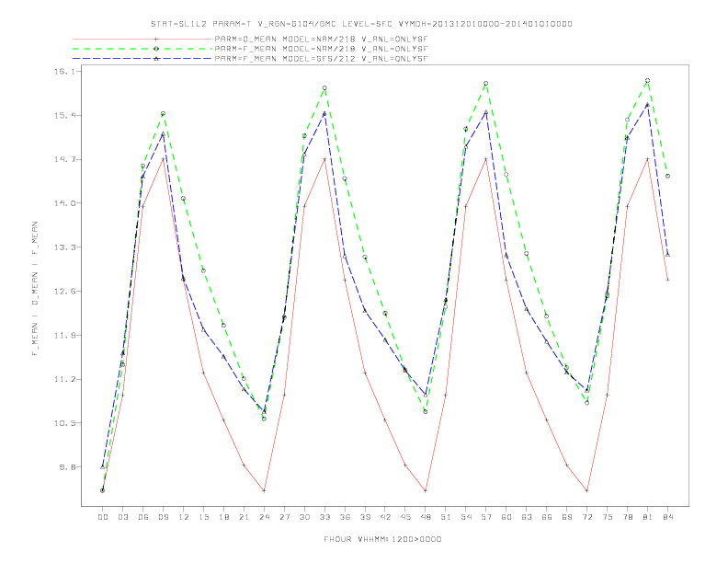The image size is (728, 563).
Task: Select the legend entry PARM=F_MEAN MODEL=GFS/212
Action: (x=321, y=59)
